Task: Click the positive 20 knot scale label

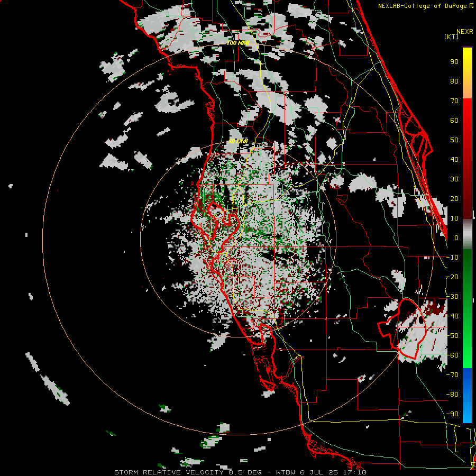Action: coord(454,198)
